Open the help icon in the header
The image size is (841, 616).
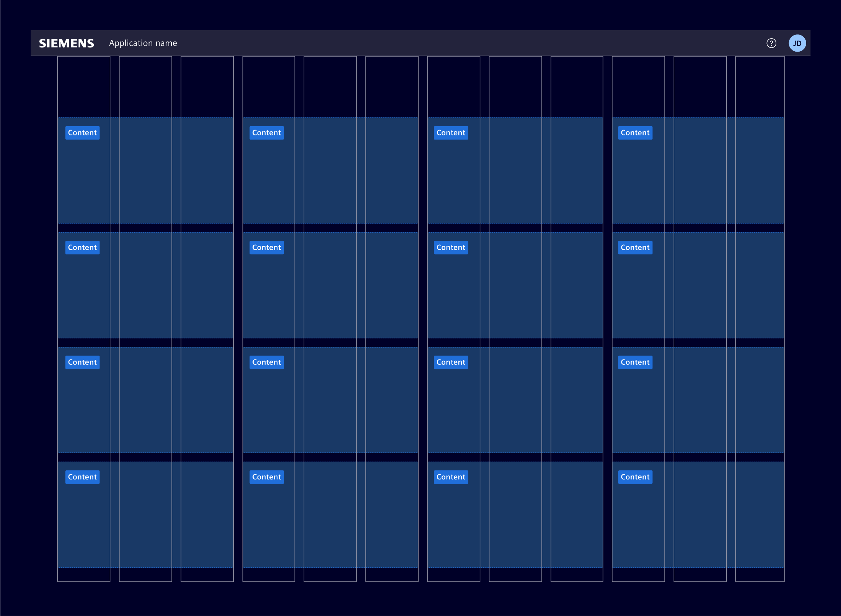[772, 43]
